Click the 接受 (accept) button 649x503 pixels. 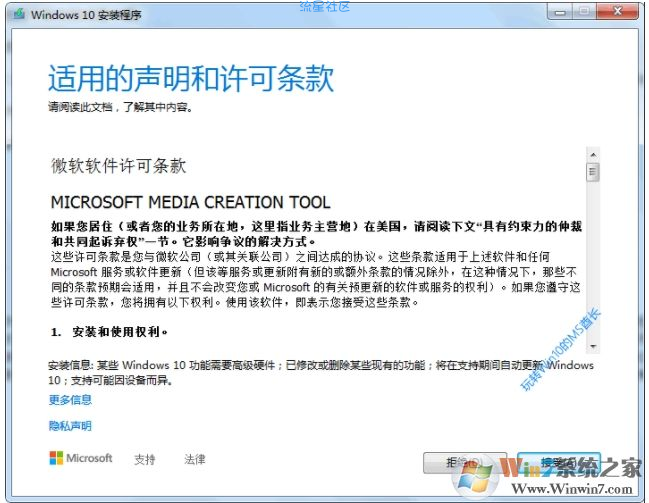[559, 463]
